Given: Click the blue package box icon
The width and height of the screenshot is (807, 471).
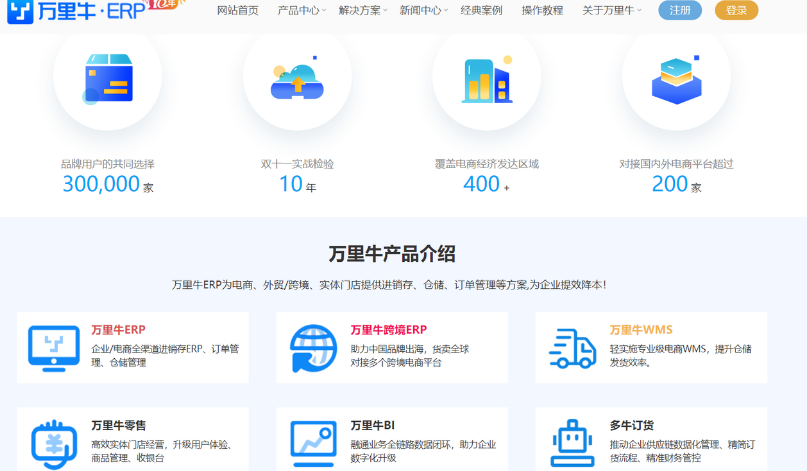Looking at the screenshot, I should [x=108, y=79].
